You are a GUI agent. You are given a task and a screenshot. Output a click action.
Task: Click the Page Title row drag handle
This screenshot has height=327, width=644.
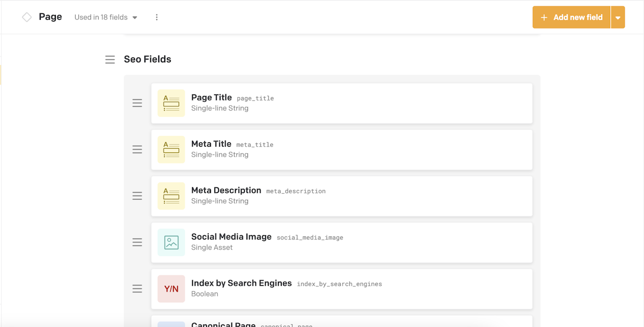(x=137, y=103)
